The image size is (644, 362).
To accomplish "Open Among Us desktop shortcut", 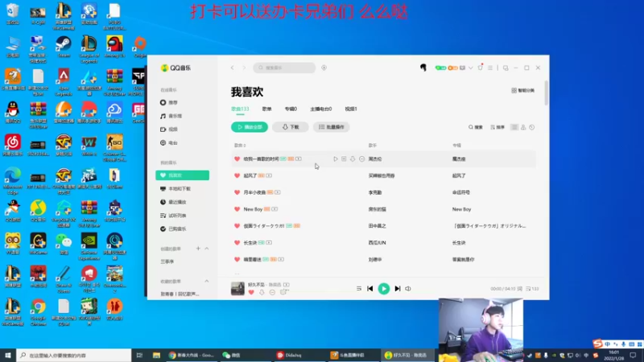I will [114, 47].
